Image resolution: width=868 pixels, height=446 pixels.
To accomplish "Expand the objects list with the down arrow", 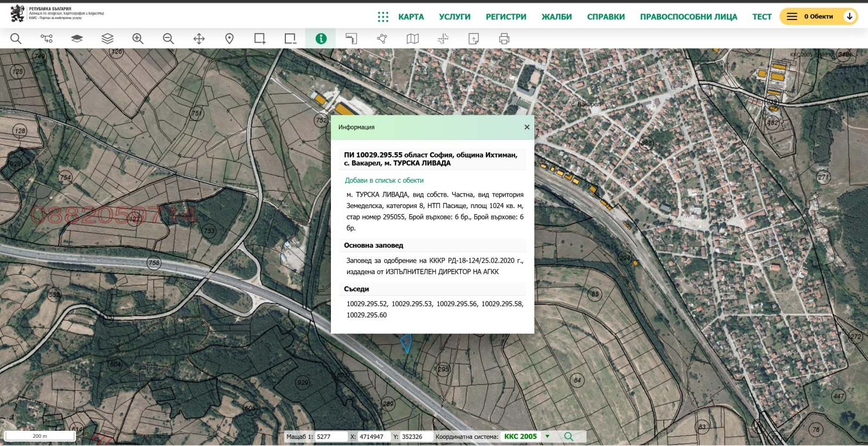I will click(850, 16).
